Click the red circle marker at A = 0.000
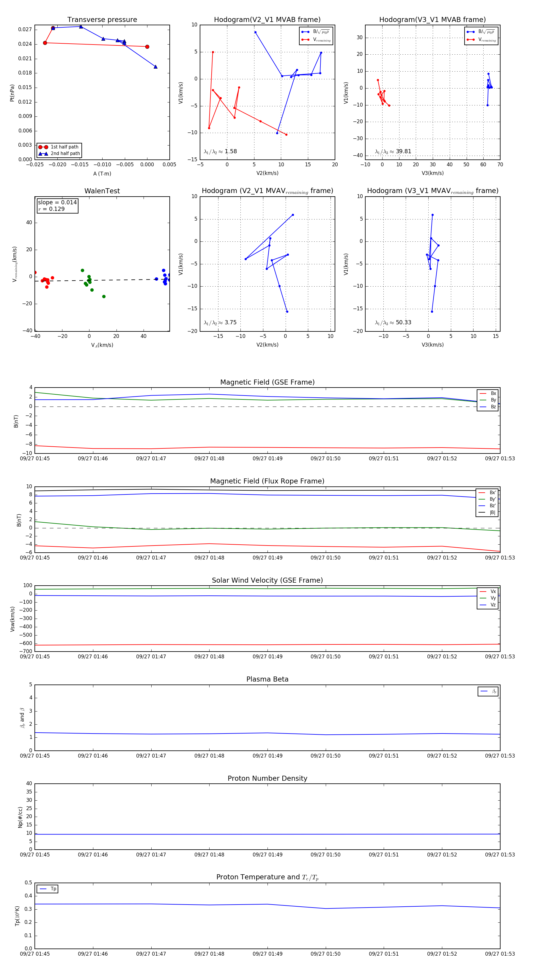Viewport: 535px width, 980px height. tap(147, 47)
